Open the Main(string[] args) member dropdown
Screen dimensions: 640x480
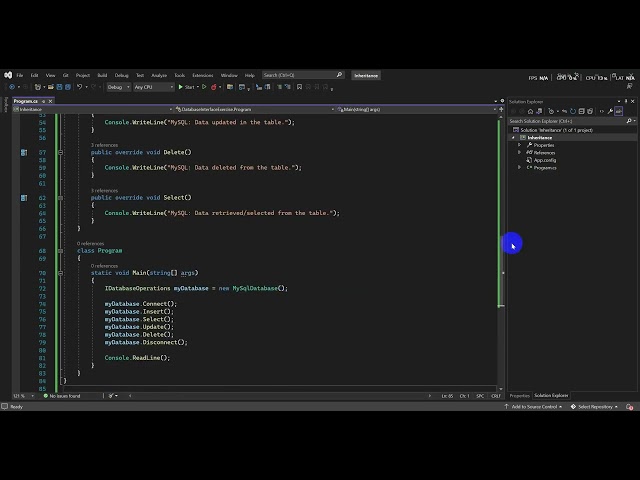click(x=417, y=109)
